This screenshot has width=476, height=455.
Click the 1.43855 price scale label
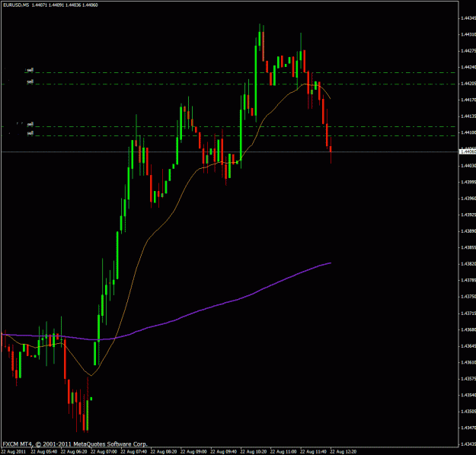468,247
